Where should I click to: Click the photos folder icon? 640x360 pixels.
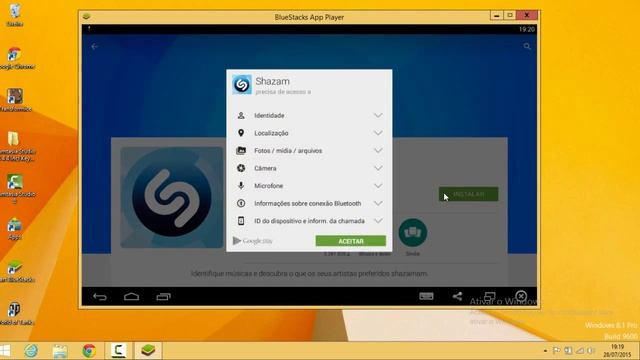click(x=241, y=151)
